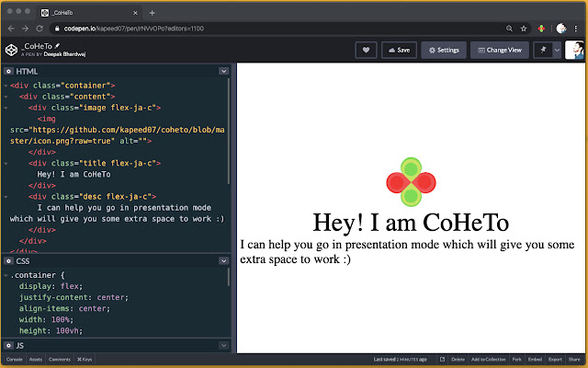This screenshot has width=588, height=368.
Task: Open JS editor settings gear
Action: [9, 345]
